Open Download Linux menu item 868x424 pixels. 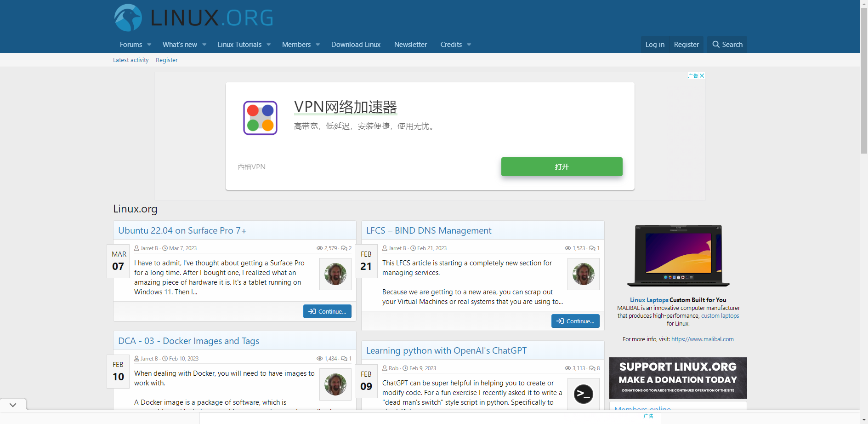356,45
